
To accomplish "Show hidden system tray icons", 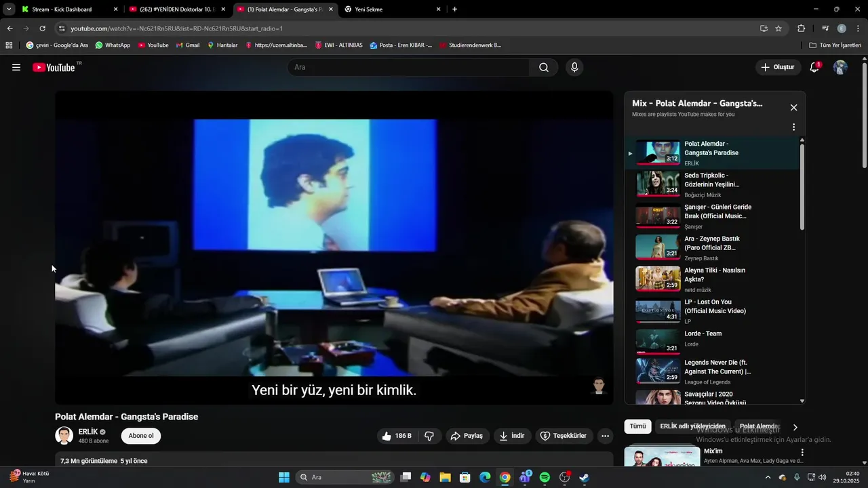I will 768,477.
